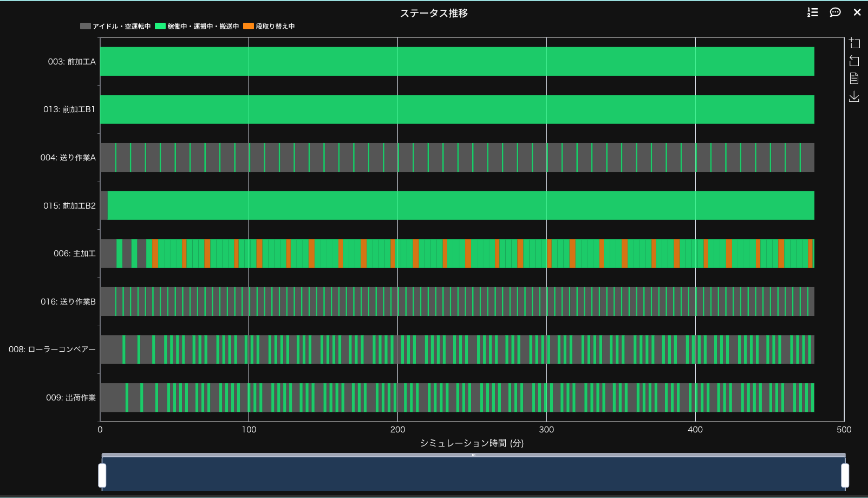The height and width of the screenshot is (498, 868).
Task: Activate the area zoom tool icon
Action: 854,43
